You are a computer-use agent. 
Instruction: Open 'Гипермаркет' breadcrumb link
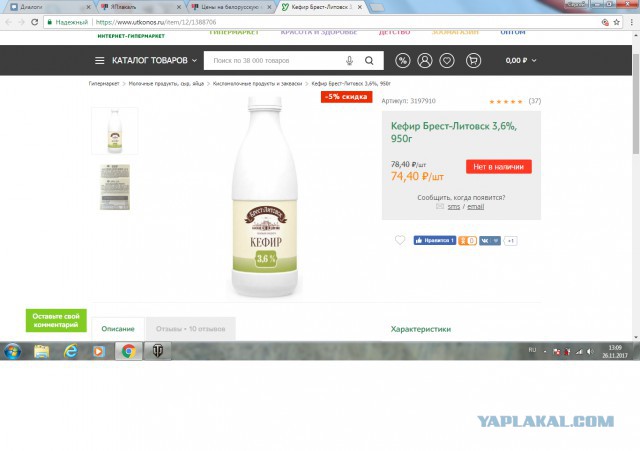104,84
